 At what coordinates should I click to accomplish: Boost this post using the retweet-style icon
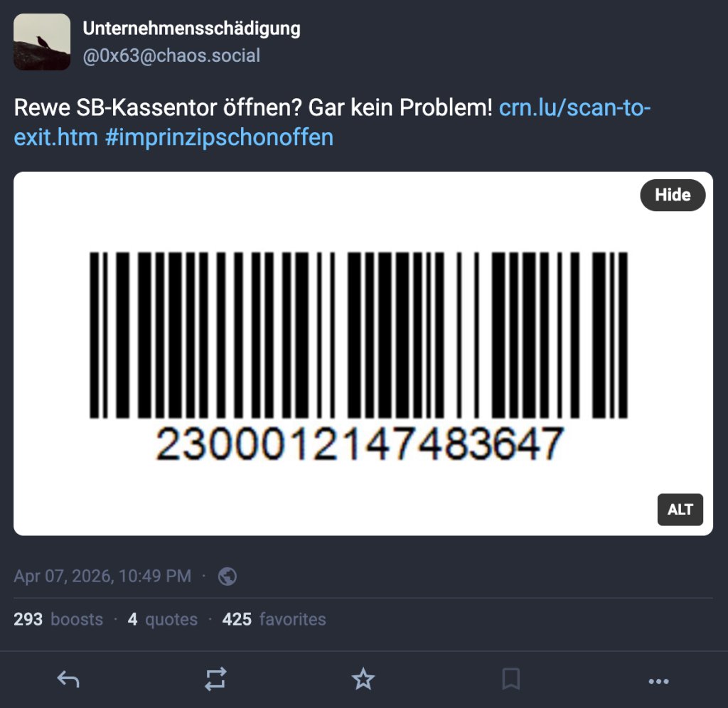215,680
